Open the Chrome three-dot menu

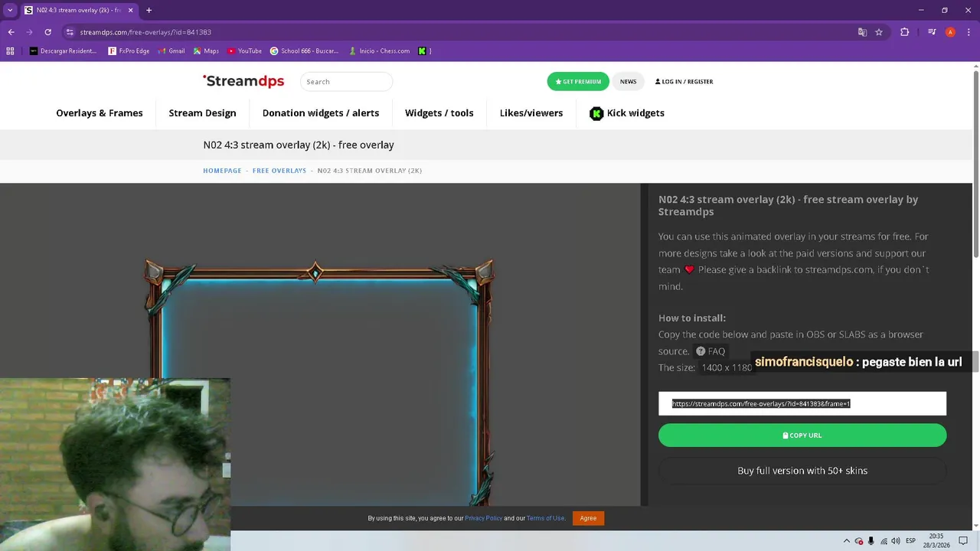tap(968, 32)
